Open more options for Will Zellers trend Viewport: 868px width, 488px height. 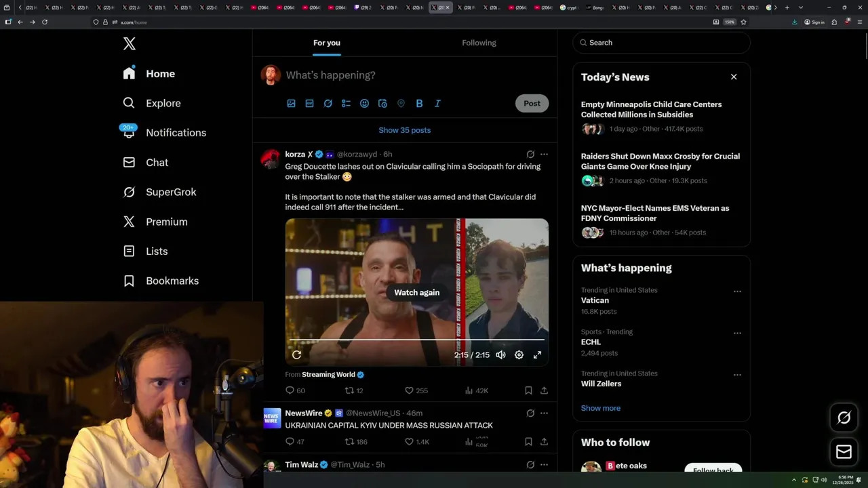pyautogui.click(x=737, y=375)
